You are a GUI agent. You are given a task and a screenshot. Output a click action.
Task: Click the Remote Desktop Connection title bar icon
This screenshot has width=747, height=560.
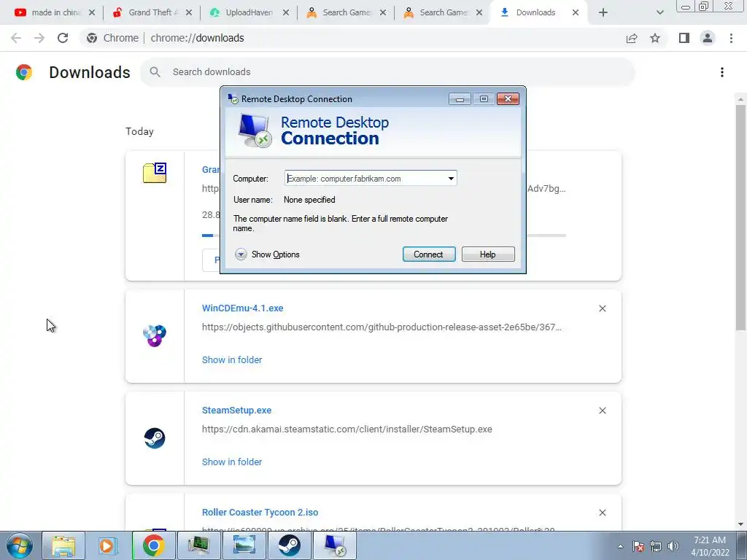233,98
